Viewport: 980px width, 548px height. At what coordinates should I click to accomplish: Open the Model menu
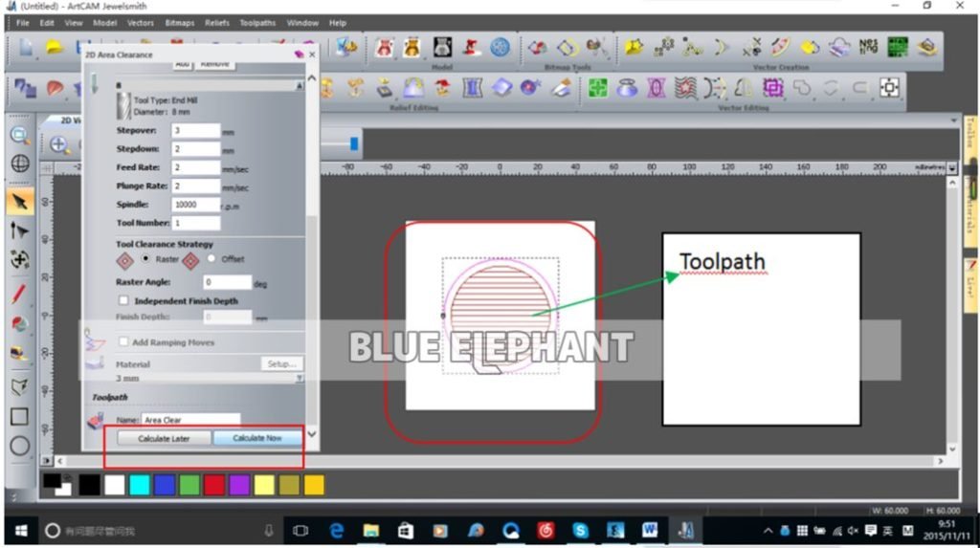coord(104,23)
